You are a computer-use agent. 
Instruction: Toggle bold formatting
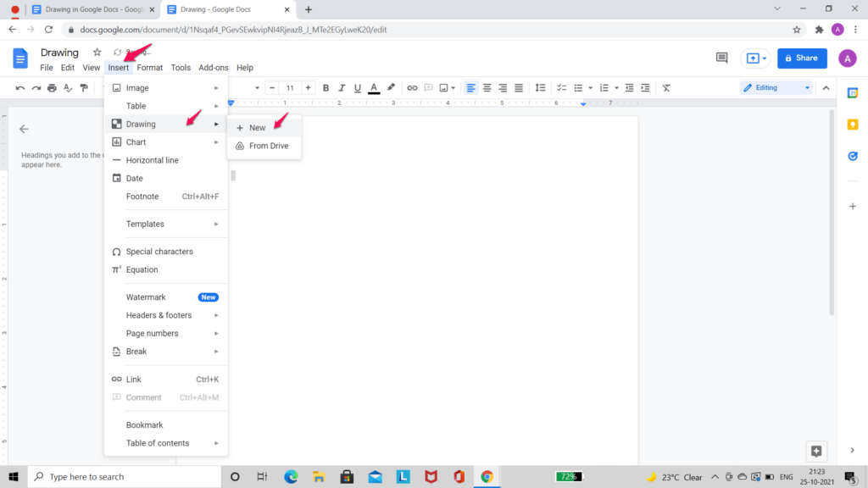click(325, 87)
